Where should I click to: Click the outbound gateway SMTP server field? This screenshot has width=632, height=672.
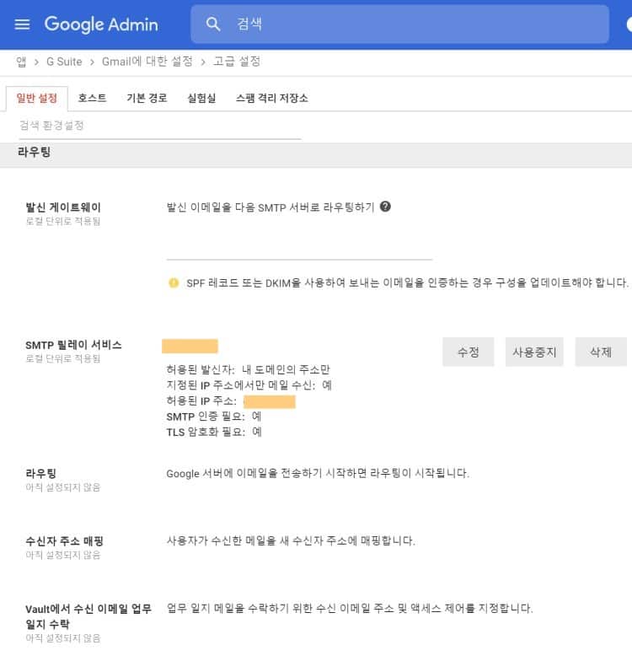point(299,249)
